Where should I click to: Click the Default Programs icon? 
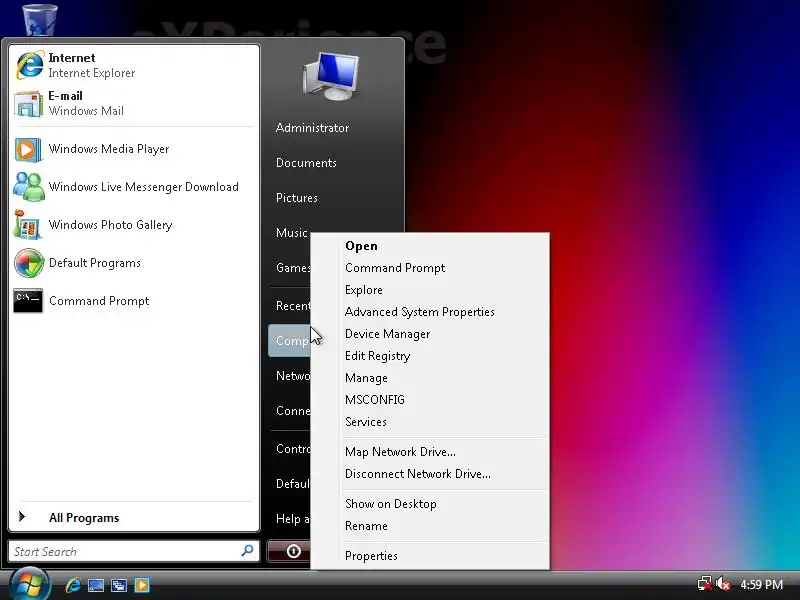pyautogui.click(x=29, y=263)
